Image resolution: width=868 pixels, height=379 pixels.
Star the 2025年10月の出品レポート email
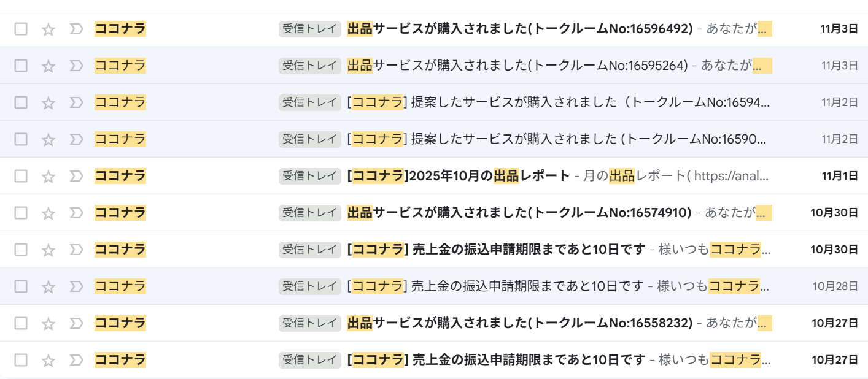coord(48,176)
